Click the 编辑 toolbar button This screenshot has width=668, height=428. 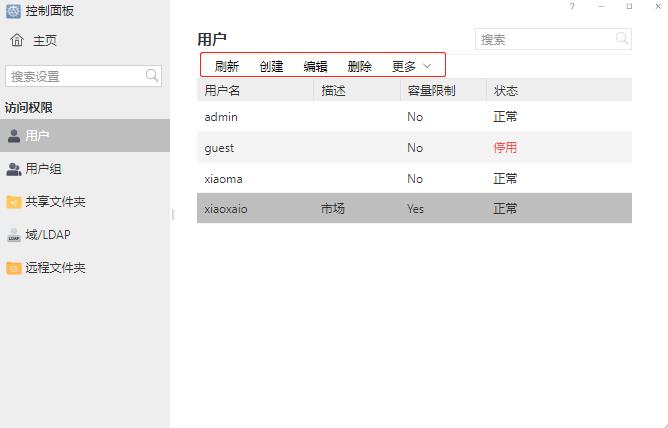(315, 67)
